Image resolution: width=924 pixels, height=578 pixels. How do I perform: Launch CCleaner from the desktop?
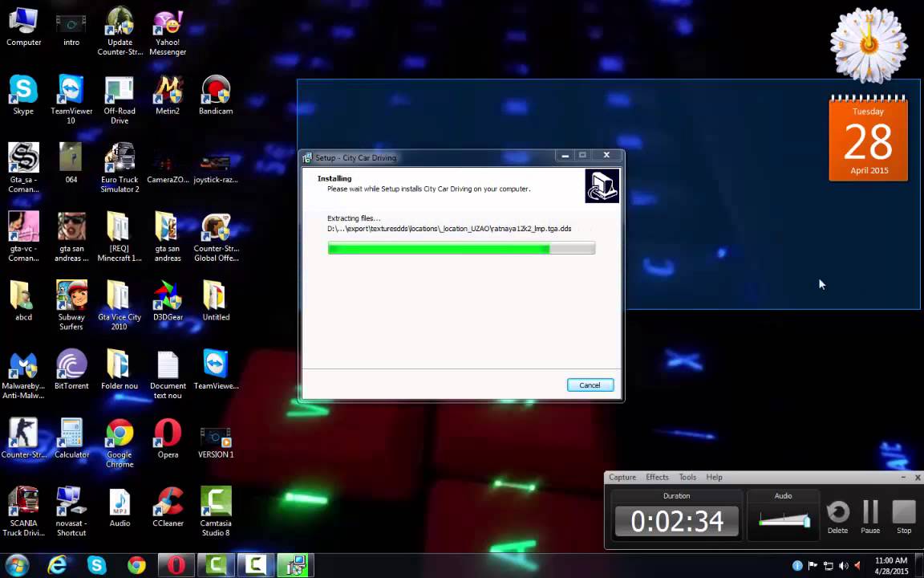pos(168,507)
